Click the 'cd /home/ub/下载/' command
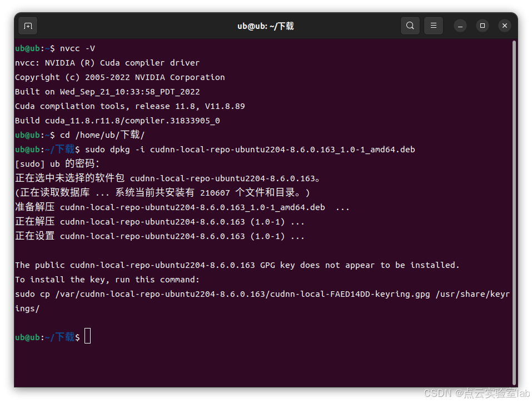 [x=102, y=135]
